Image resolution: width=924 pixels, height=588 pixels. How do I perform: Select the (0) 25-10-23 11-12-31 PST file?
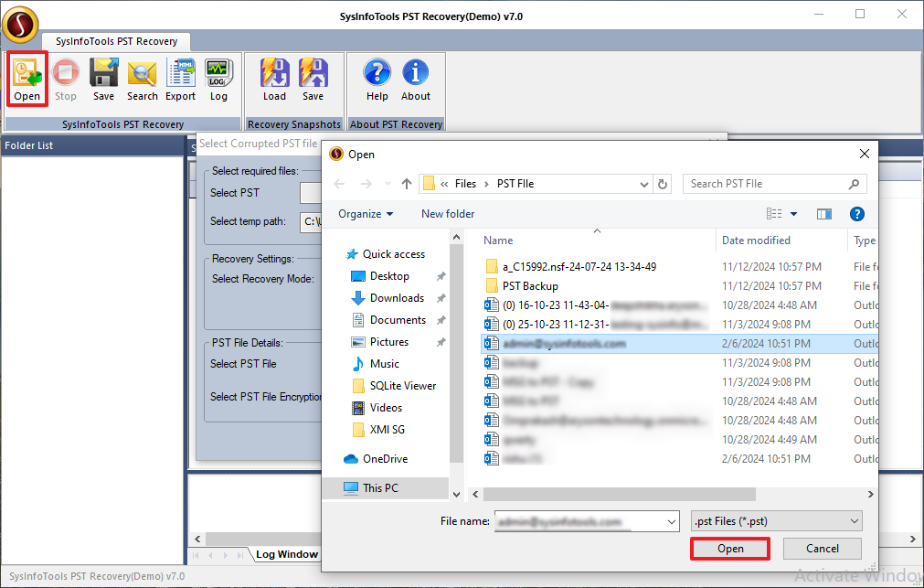pyautogui.click(x=597, y=325)
